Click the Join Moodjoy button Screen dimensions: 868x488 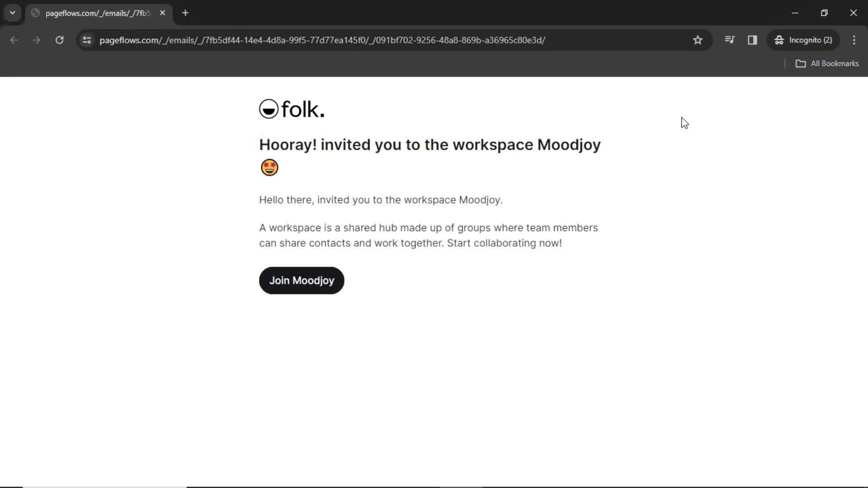pyautogui.click(x=302, y=281)
